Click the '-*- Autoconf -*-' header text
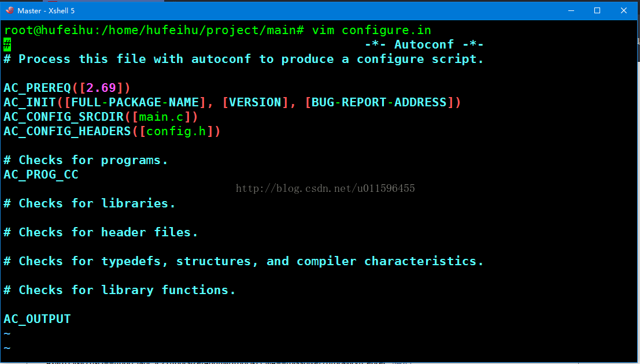 pyautogui.click(x=424, y=44)
